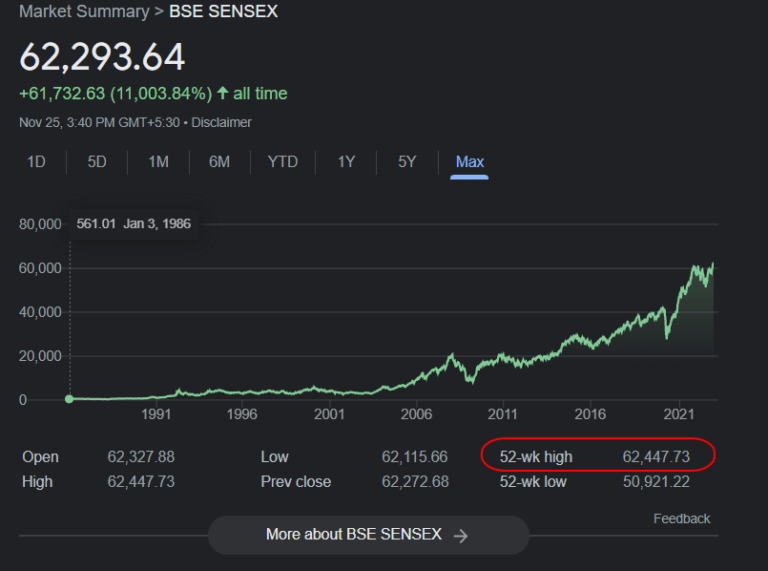Click the chart tooltip showing Jan 3, 1986
Image resolution: width=768 pixels, height=571 pixels.
133,224
